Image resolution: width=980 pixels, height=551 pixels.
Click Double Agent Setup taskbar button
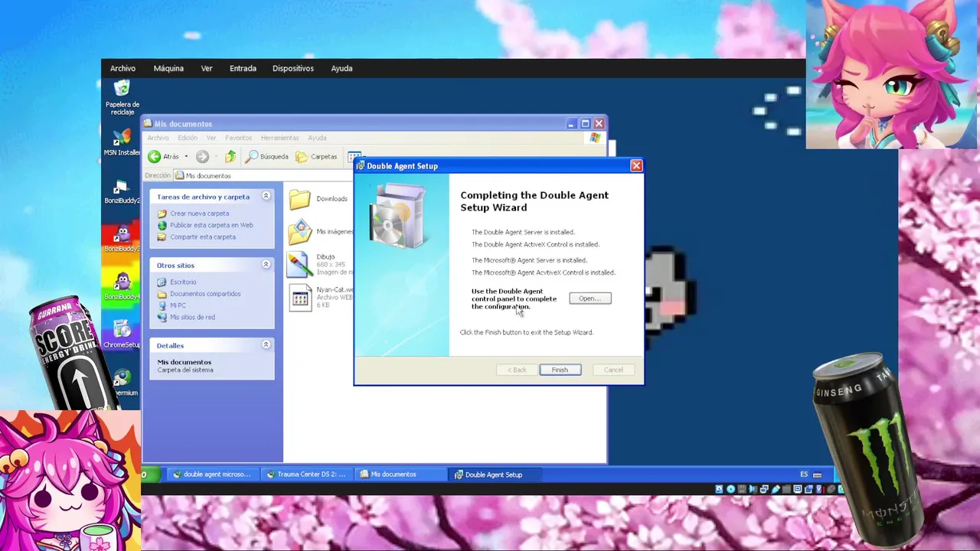[495, 474]
